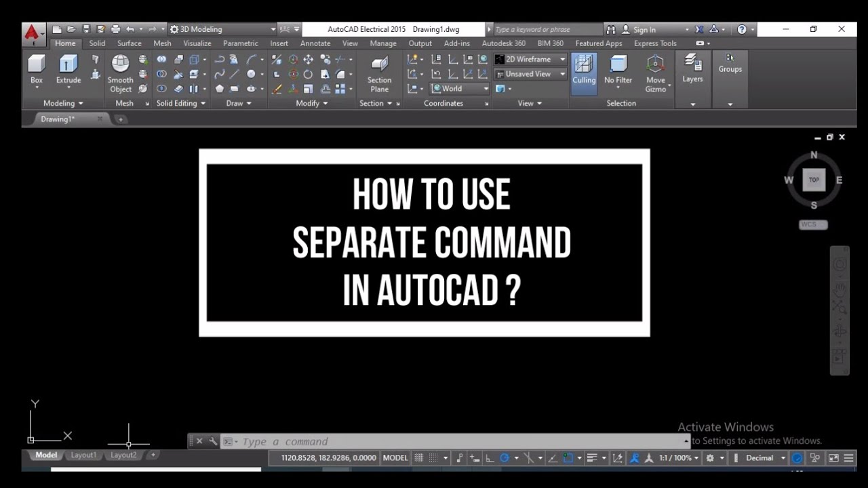The width and height of the screenshot is (868, 488).
Task: Click the keyword search box
Action: click(x=547, y=30)
